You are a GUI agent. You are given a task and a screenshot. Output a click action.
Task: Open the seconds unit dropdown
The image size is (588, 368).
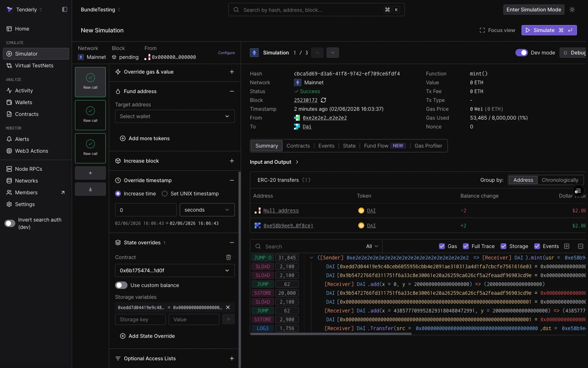(207, 210)
